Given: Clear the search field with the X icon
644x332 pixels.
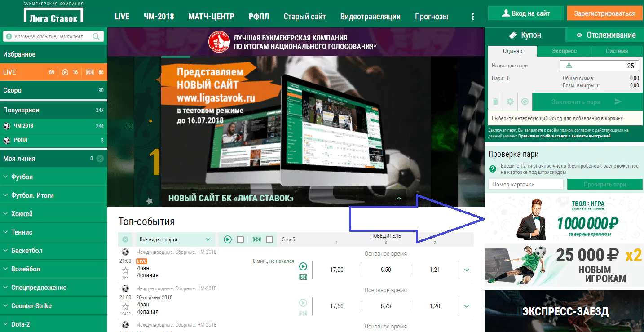Looking at the screenshot, I should pyautogui.click(x=9, y=36).
